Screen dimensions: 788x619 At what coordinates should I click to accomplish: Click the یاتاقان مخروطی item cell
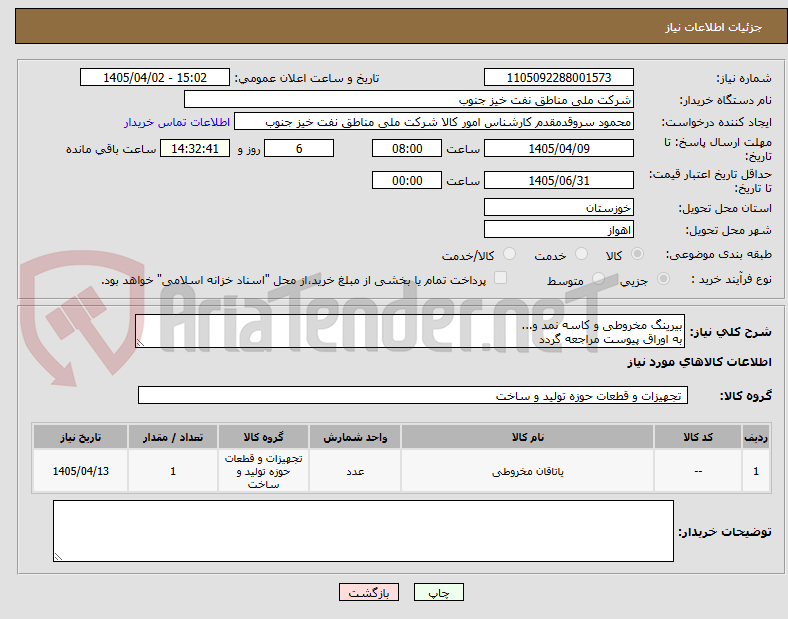[x=527, y=471]
